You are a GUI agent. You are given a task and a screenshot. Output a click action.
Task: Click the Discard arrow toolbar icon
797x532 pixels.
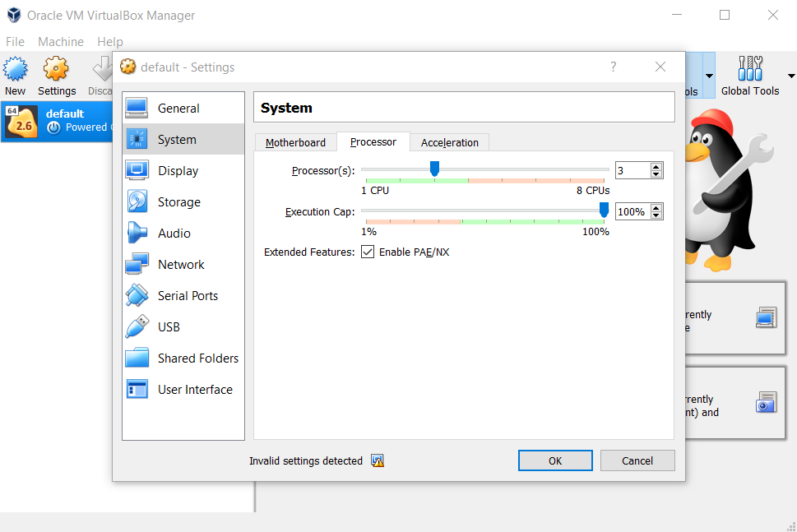pos(104,69)
